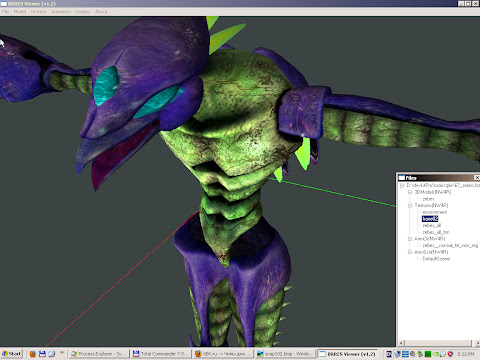
Task: Click the floppy disk quick launch icon
Action: coord(42,354)
